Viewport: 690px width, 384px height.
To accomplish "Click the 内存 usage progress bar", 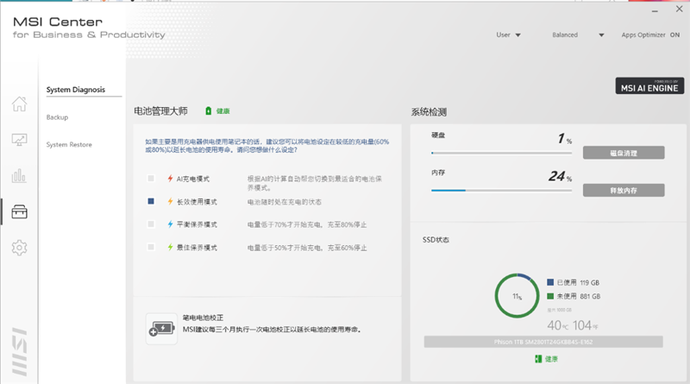I will coord(502,190).
